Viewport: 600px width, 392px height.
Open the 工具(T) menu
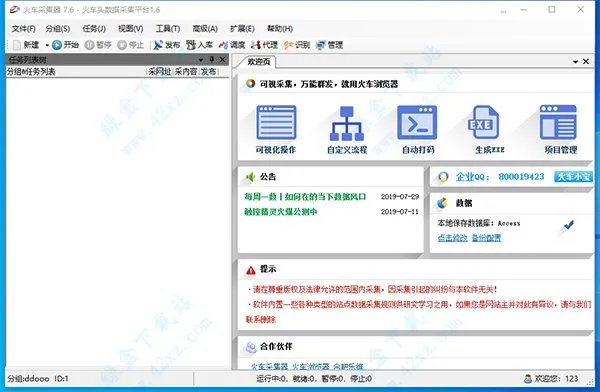[x=168, y=29]
